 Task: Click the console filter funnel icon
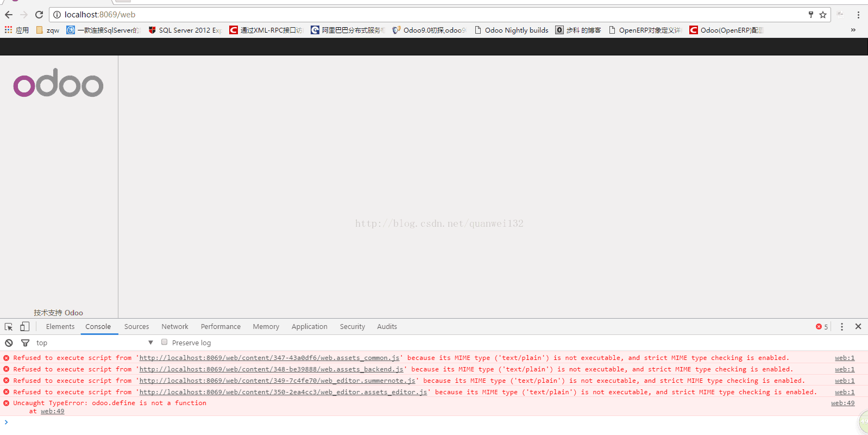tap(25, 343)
